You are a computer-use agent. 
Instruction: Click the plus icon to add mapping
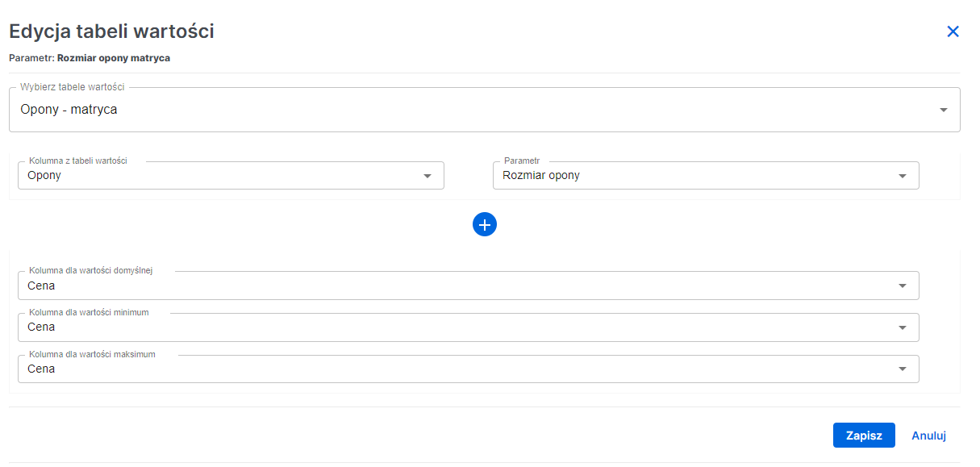point(485,224)
